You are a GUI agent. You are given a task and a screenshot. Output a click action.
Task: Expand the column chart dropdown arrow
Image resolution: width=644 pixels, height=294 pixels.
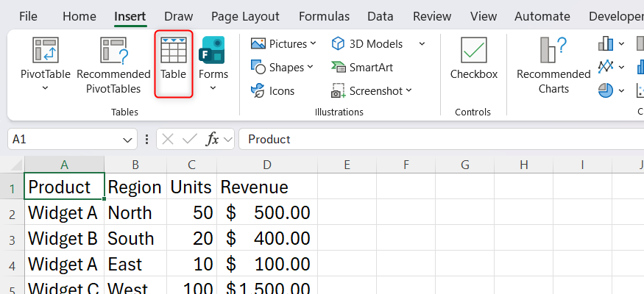[x=621, y=43]
